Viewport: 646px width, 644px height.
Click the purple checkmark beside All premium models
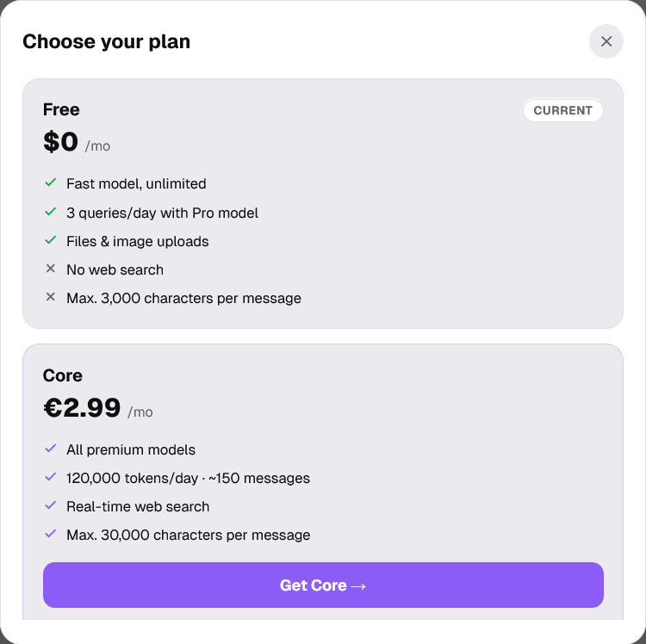(51, 449)
